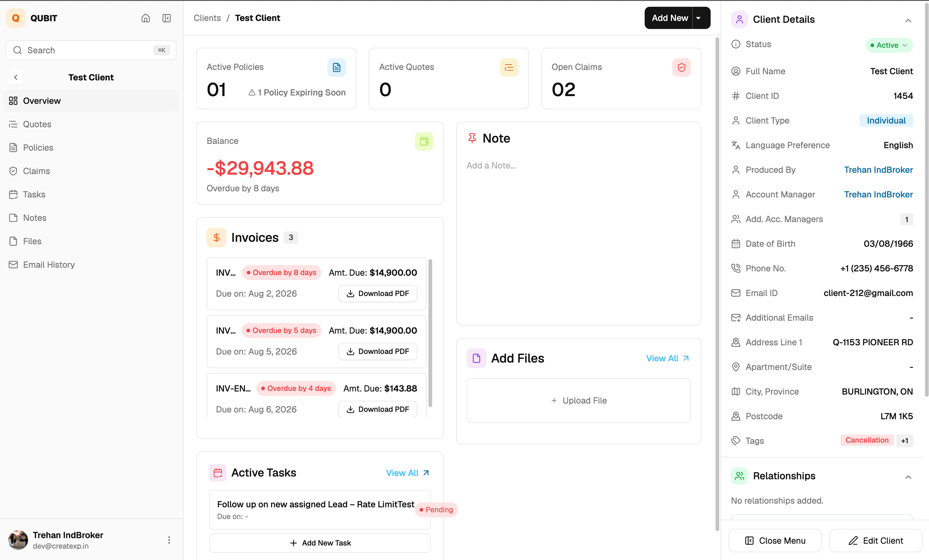Viewport: 929px width, 560px height.
Task: Click the Individual client type badge
Action: (886, 120)
